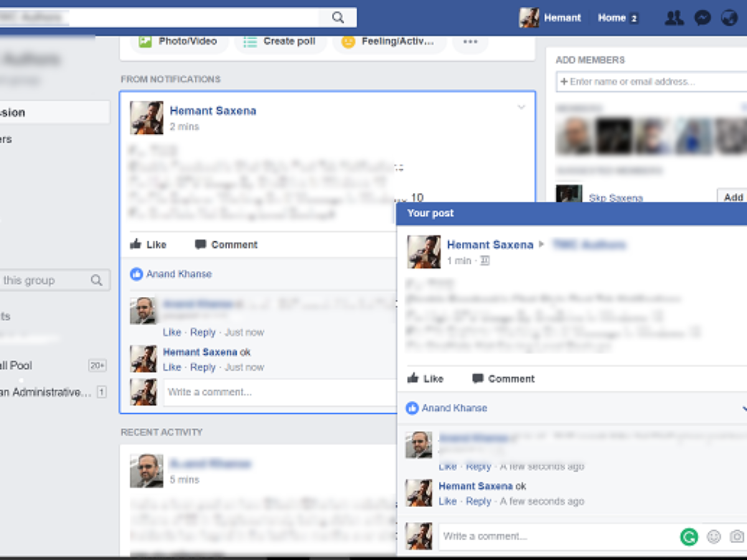This screenshot has height=560, width=747.
Task: Open post options chevron on Hemant Saxena post
Action: (x=522, y=108)
